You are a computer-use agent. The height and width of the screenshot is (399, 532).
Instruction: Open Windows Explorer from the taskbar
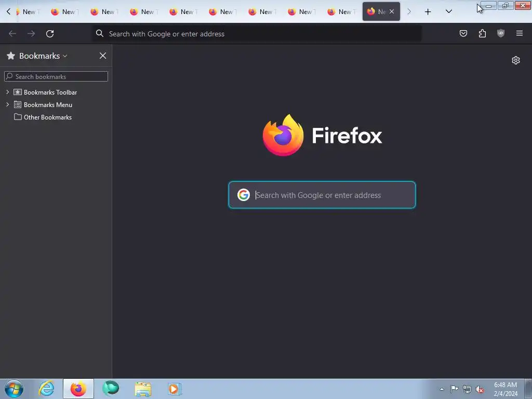click(143, 389)
